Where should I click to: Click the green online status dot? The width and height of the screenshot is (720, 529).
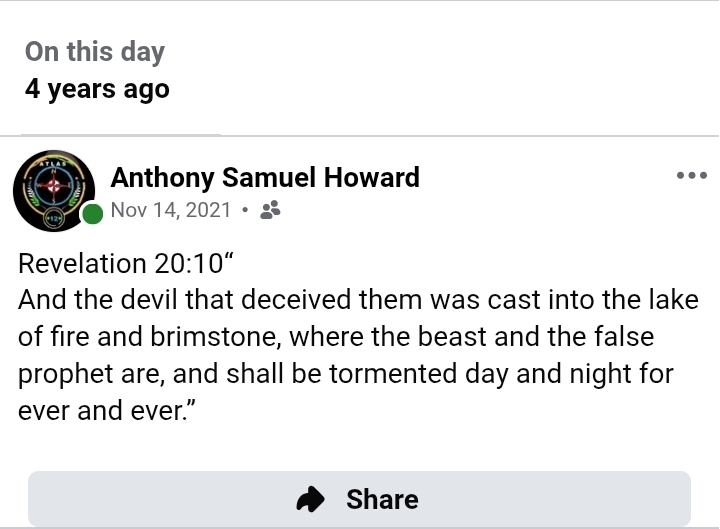click(93, 213)
